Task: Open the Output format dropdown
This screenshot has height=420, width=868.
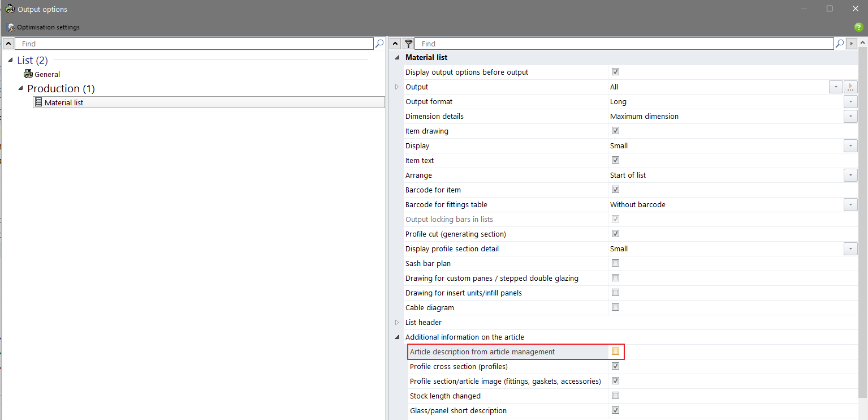Action: pos(850,102)
